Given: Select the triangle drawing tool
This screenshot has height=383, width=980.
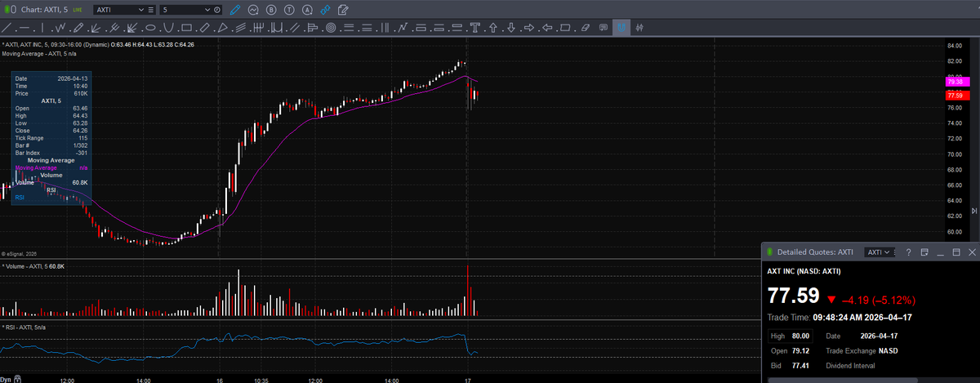Looking at the screenshot, I should pyautogui.click(x=222, y=28).
